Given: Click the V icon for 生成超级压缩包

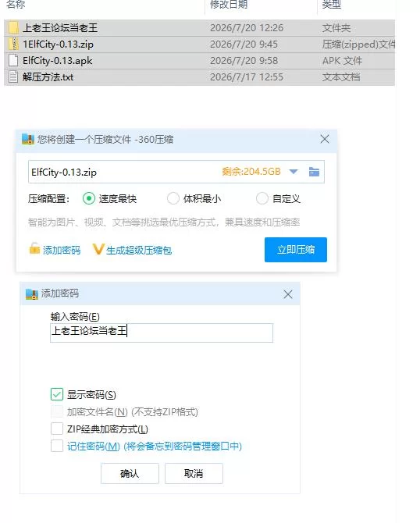Looking at the screenshot, I should click(98, 249).
